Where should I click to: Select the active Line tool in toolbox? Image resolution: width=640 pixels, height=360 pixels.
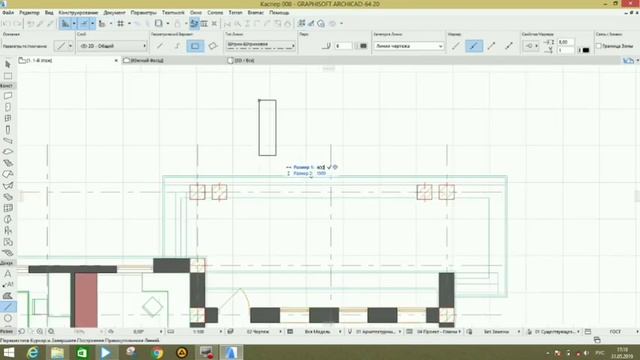[x=8, y=307]
